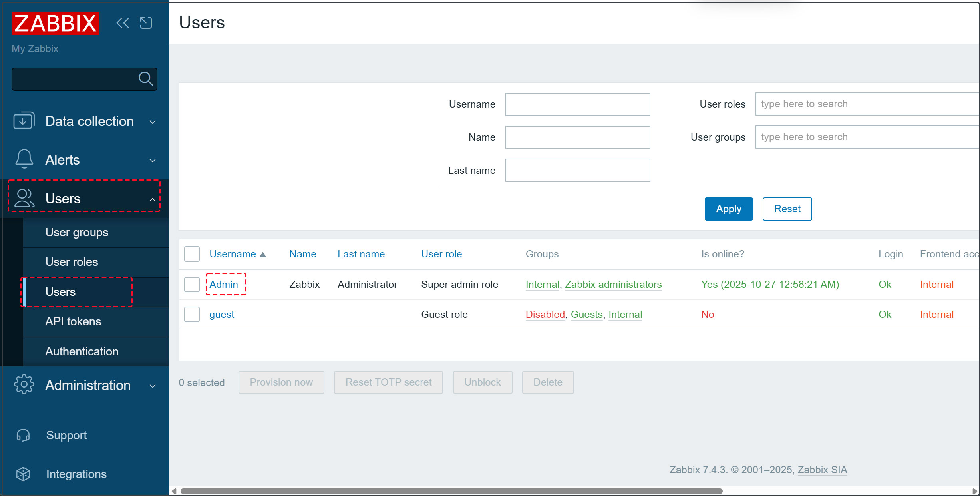This screenshot has width=980, height=496.
Task: Click the horizontal scrollbar at bottom
Action: click(451, 491)
